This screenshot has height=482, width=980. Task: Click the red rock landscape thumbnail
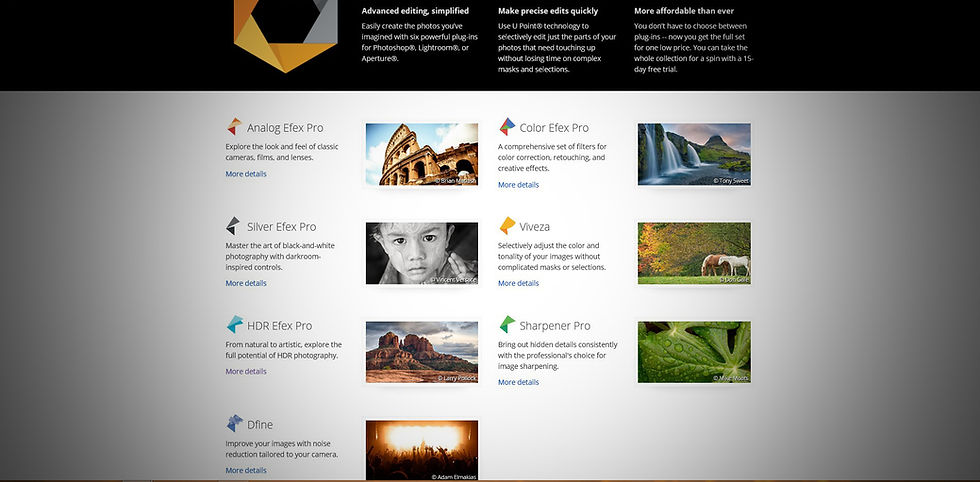pyautogui.click(x=422, y=352)
